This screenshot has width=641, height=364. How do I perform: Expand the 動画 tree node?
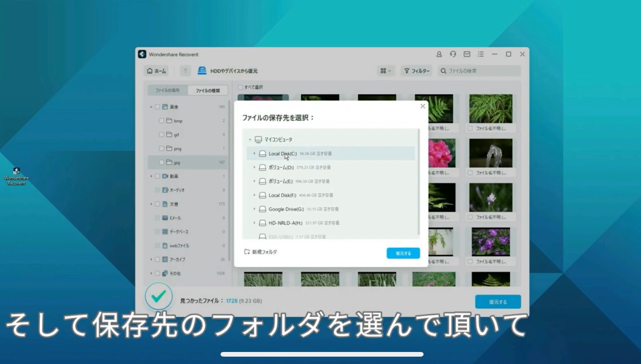(x=151, y=176)
